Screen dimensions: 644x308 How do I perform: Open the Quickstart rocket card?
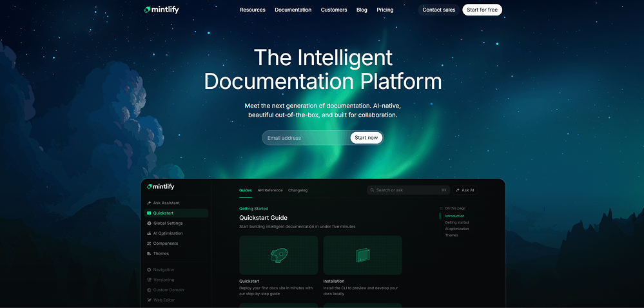point(278,255)
